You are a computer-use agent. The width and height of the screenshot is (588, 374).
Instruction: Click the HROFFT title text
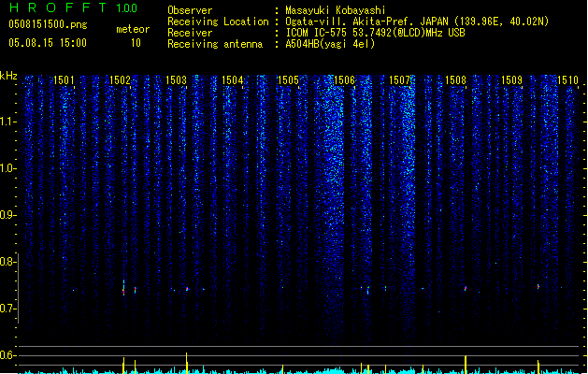pyautogui.click(x=59, y=7)
